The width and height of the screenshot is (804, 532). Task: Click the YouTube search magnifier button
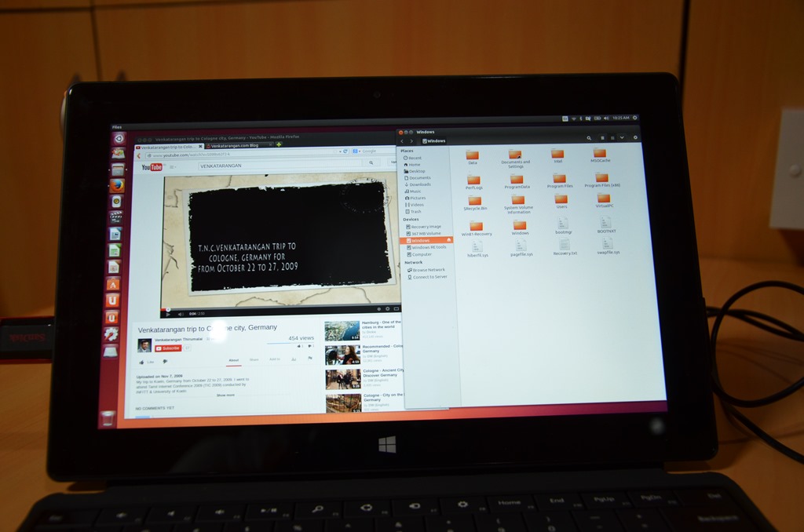tap(371, 163)
